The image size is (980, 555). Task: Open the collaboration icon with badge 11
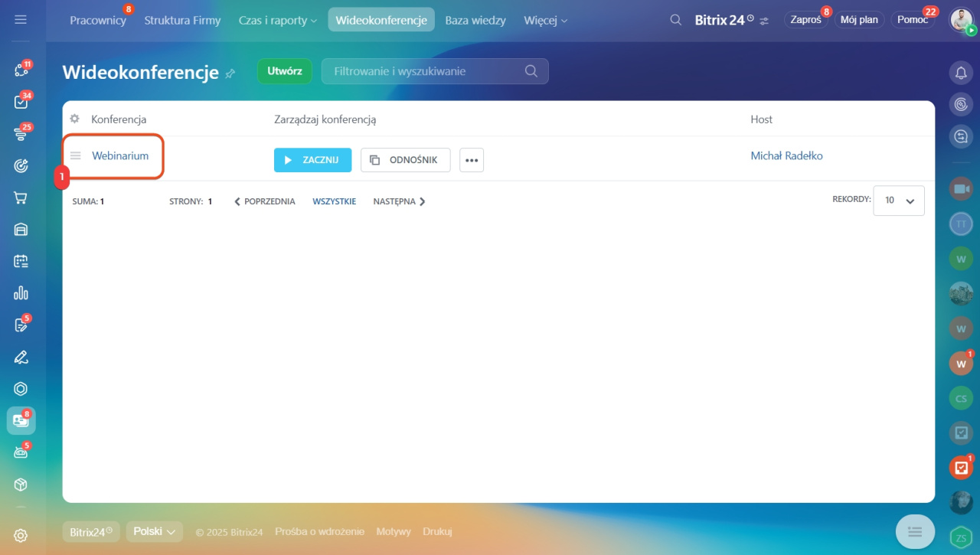(21, 70)
